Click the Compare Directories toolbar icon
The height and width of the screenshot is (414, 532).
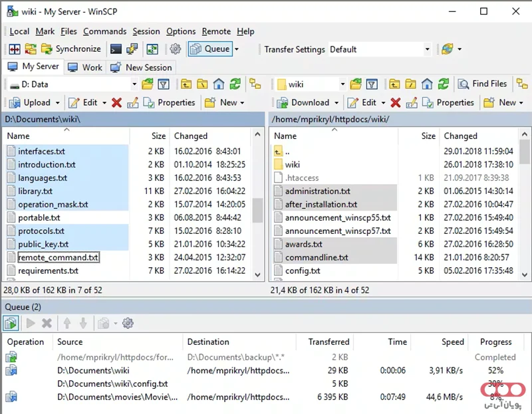(x=15, y=49)
